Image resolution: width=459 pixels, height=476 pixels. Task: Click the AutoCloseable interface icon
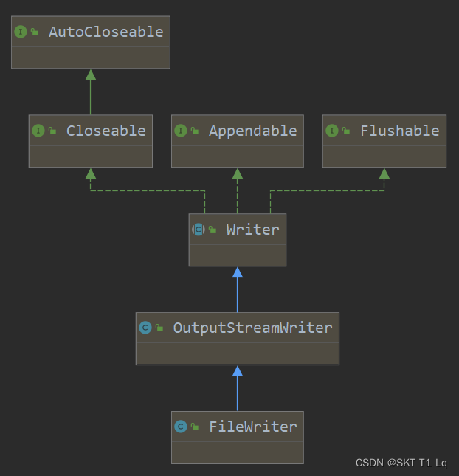[x=20, y=32]
